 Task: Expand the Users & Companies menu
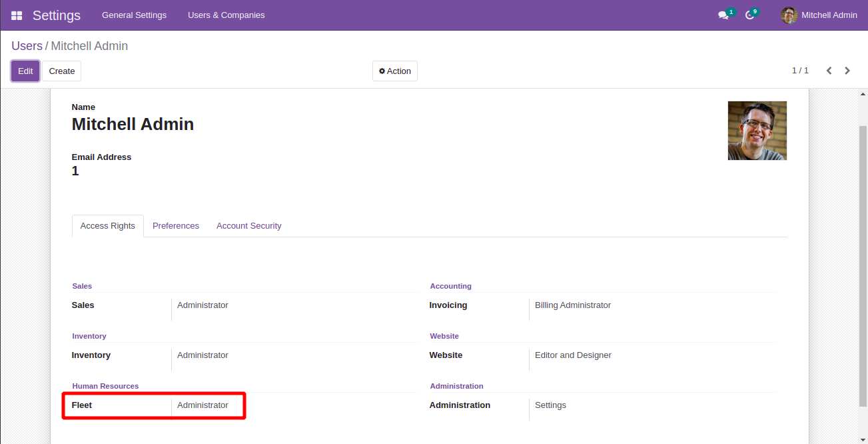coord(226,15)
